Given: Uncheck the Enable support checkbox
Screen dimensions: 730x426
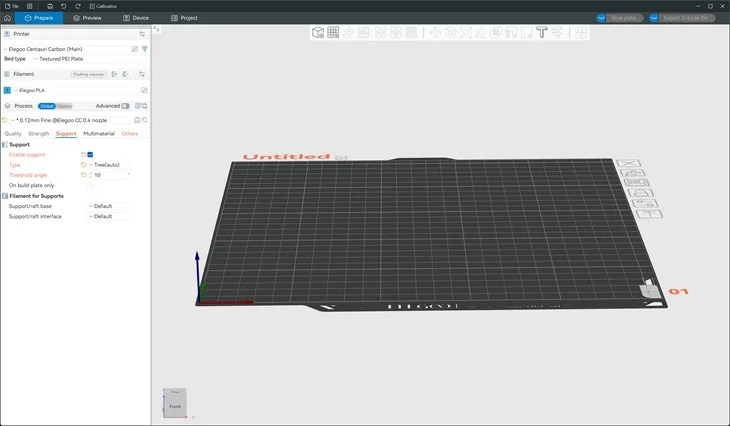Looking at the screenshot, I should click(x=90, y=155).
